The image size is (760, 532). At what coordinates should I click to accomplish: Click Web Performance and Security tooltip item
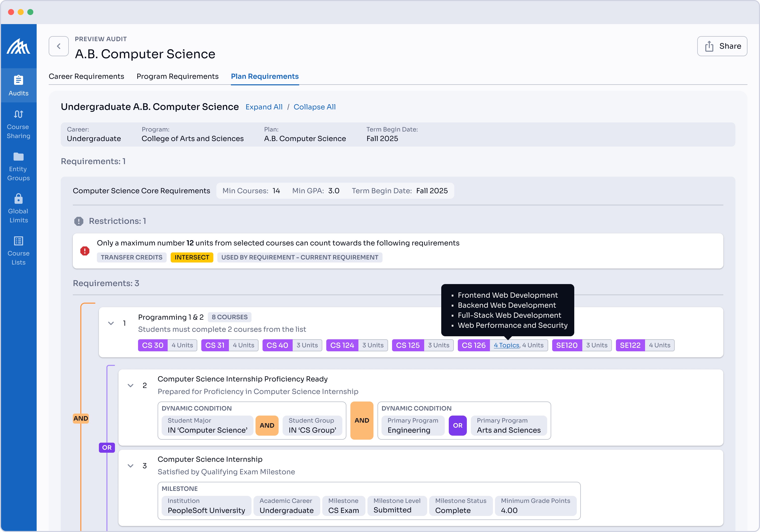coord(513,325)
